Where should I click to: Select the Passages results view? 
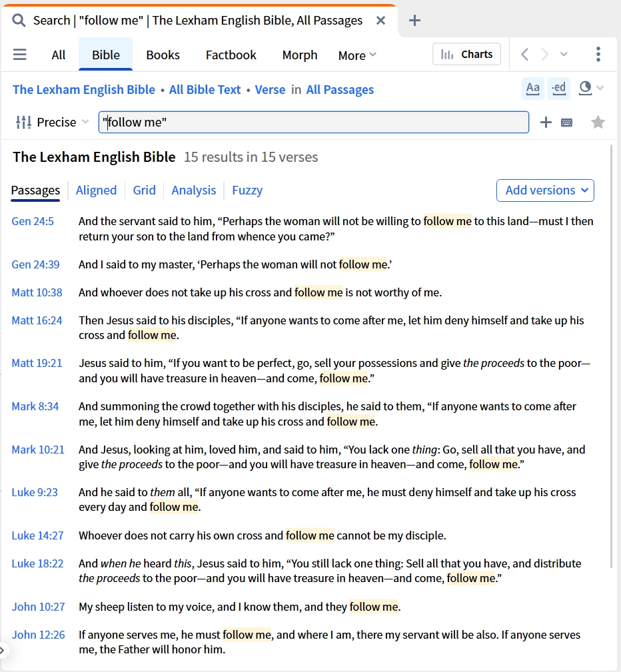(35, 190)
